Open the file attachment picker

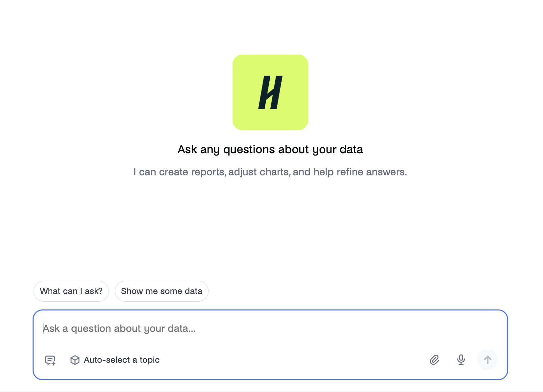pos(434,360)
